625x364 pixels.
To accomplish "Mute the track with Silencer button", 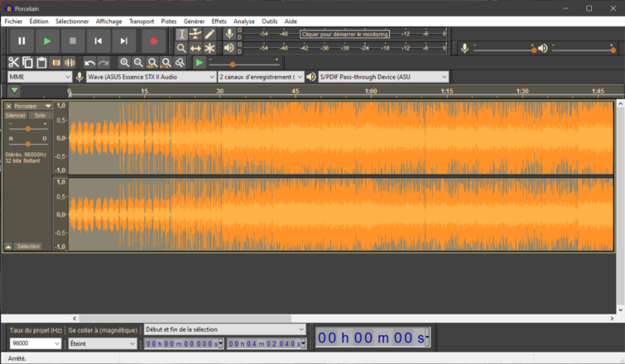I will pyautogui.click(x=16, y=116).
